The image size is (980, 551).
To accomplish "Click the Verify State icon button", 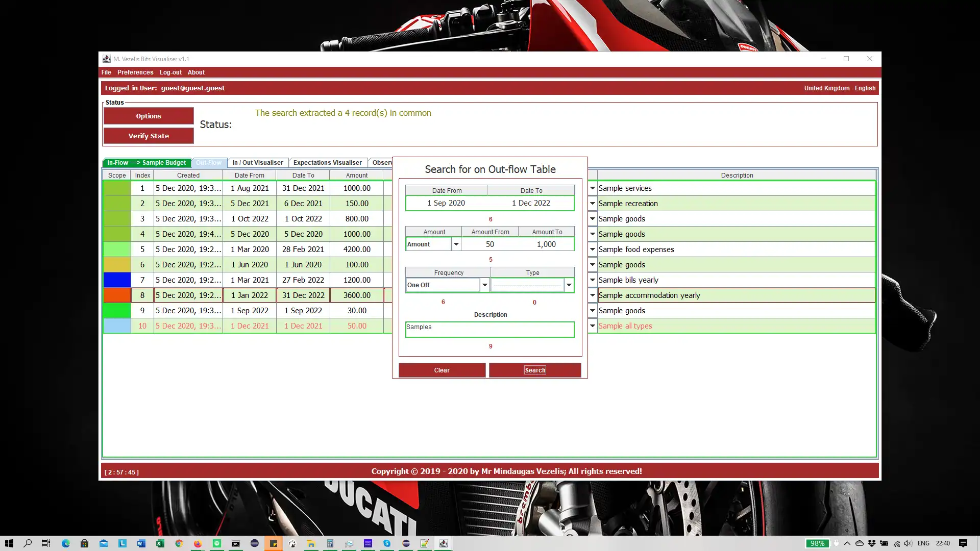I will (x=149, y=136).
